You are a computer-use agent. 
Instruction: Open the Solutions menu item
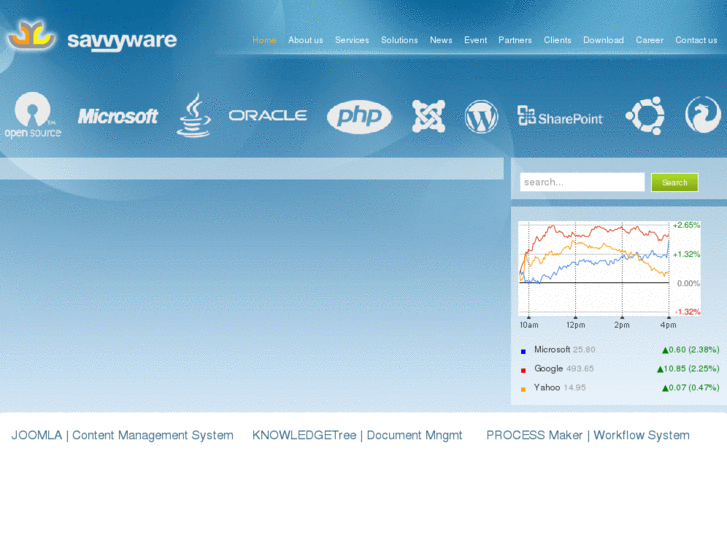pyautogui.click(x=399, y=40)
